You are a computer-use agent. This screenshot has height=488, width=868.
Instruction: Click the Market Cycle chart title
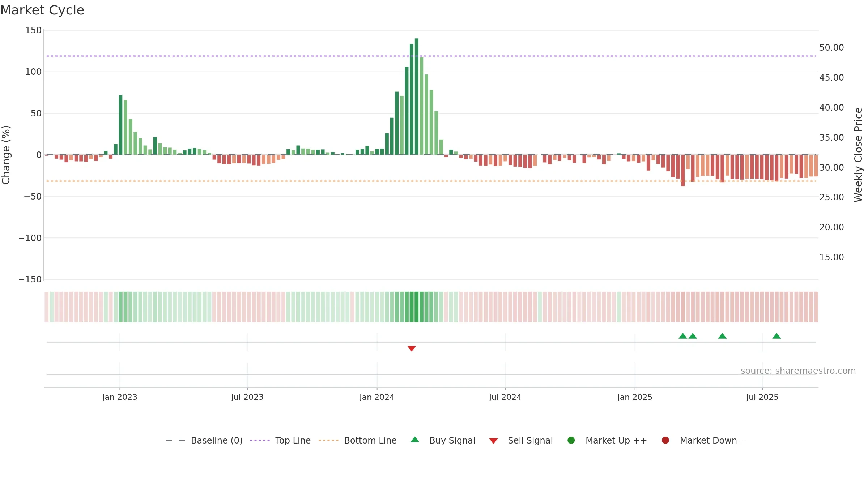(42, 10)
